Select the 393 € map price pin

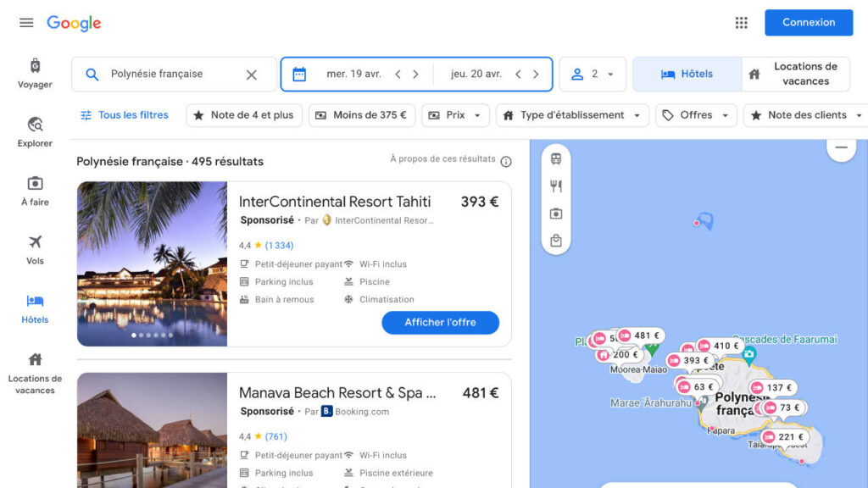click(690, 361)
